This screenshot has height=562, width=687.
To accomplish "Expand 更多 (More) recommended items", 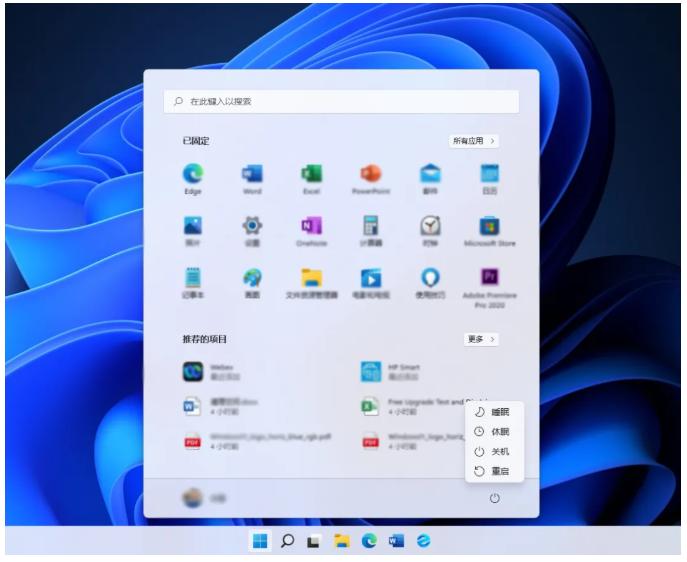I will 481,339.
